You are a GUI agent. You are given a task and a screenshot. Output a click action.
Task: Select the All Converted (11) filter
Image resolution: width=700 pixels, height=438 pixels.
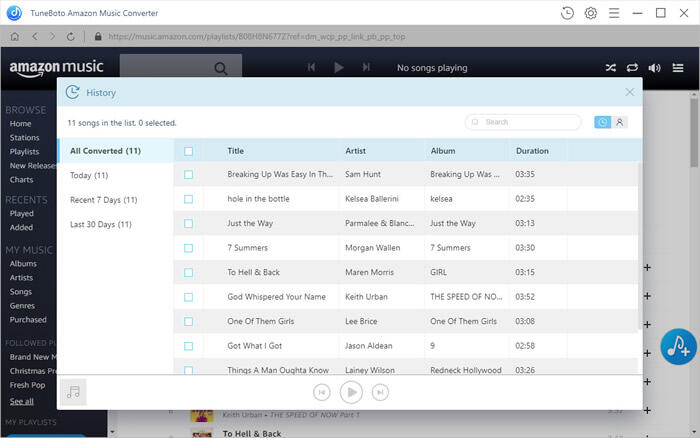[116, 151]
